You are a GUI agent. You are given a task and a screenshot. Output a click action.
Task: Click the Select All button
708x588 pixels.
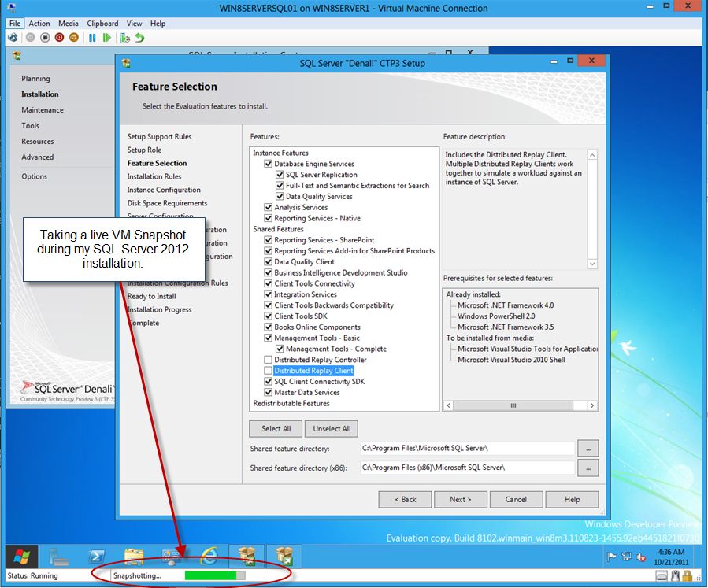tap(276, 429)
